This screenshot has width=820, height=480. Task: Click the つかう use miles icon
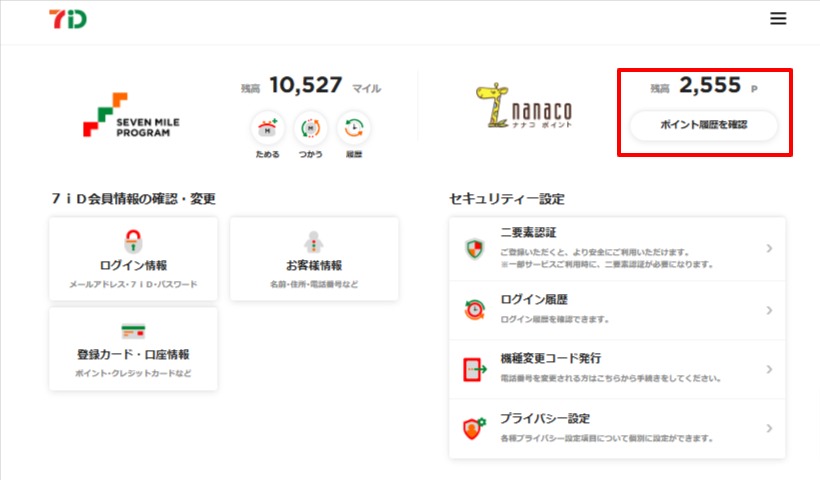pyautogui.click(x=310, y=127)
